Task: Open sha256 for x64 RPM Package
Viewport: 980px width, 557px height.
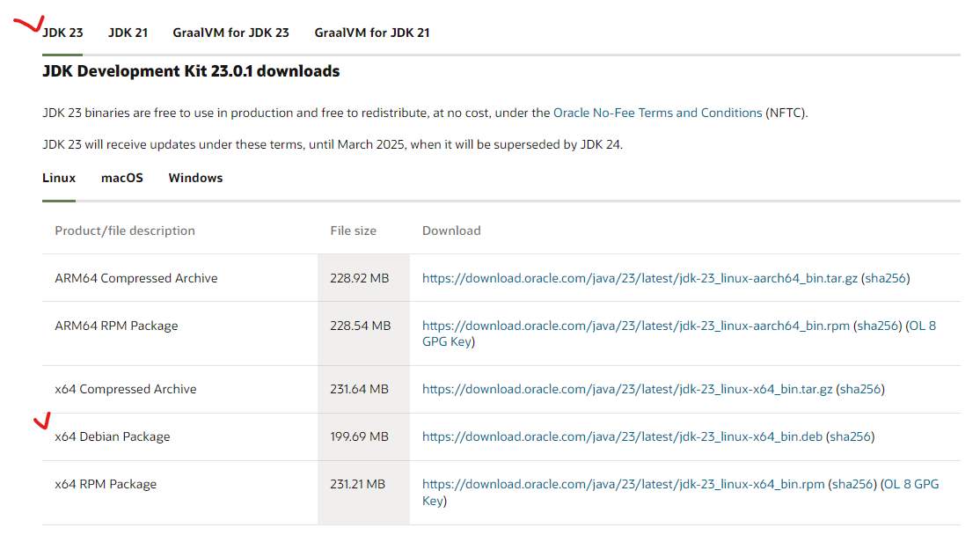Action: 852,484
